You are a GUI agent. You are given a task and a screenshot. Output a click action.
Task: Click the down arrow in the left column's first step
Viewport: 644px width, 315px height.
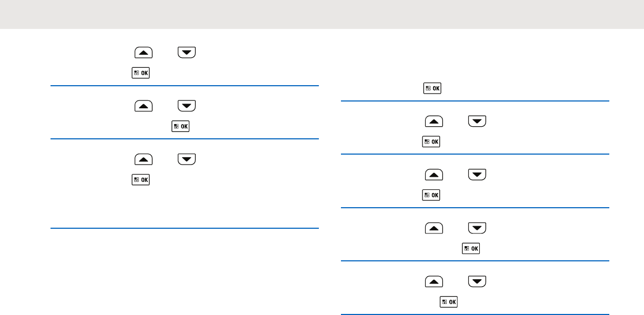(187, 52)
